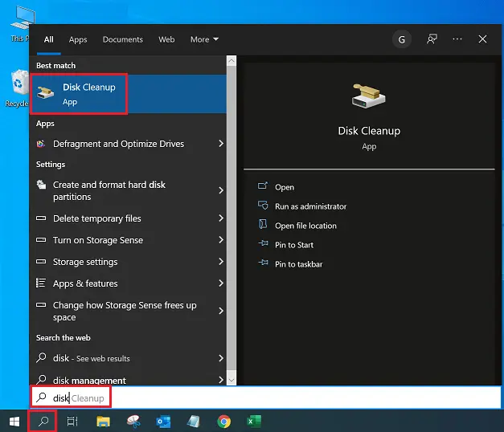Expand Storage settings arrow

(x=221, y=262)
